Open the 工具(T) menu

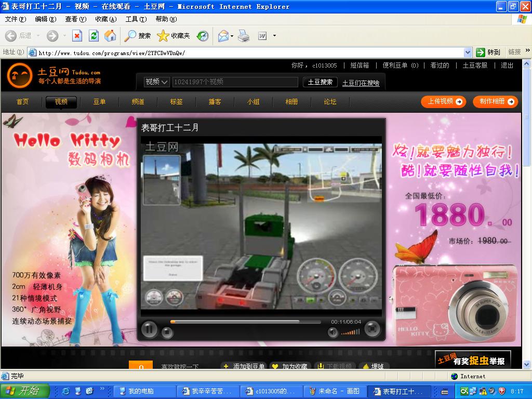[x=136, y=19]
